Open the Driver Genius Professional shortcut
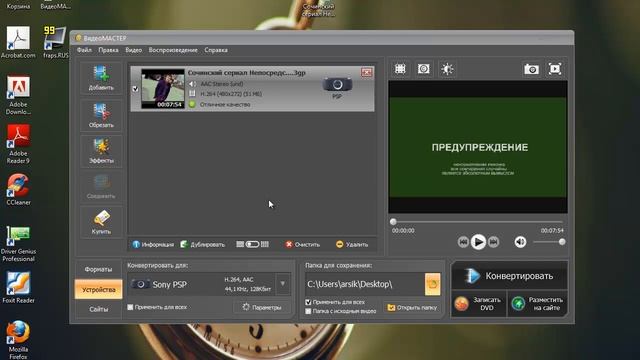640x360 pixels. (18, 244)
